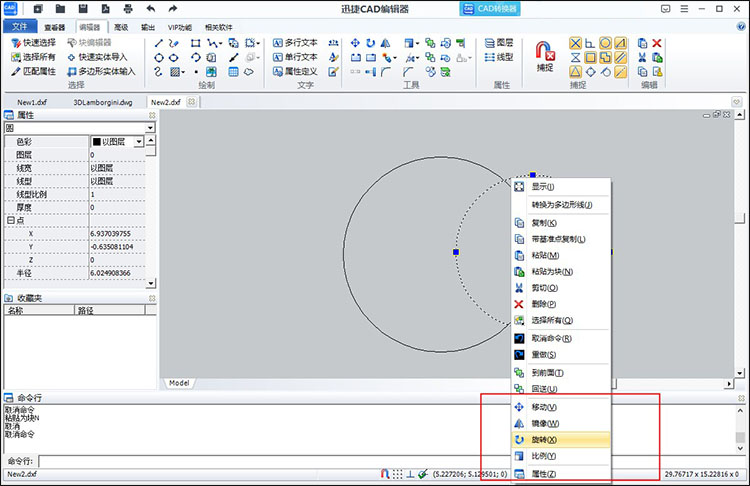Click the command history scrollbar thumb
Screen dimensions: 750x486
[740, 437]
